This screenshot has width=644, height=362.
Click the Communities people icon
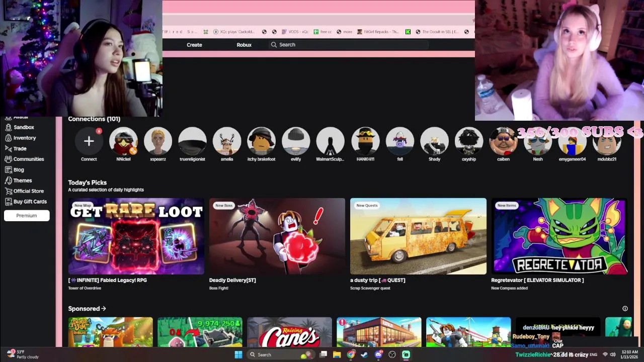tap(8, 159)
